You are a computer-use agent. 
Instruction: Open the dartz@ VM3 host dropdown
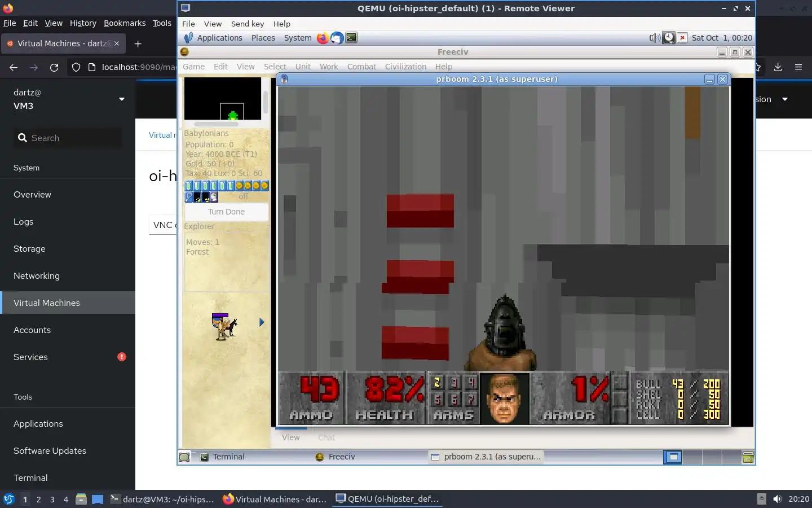coord(121,99)
